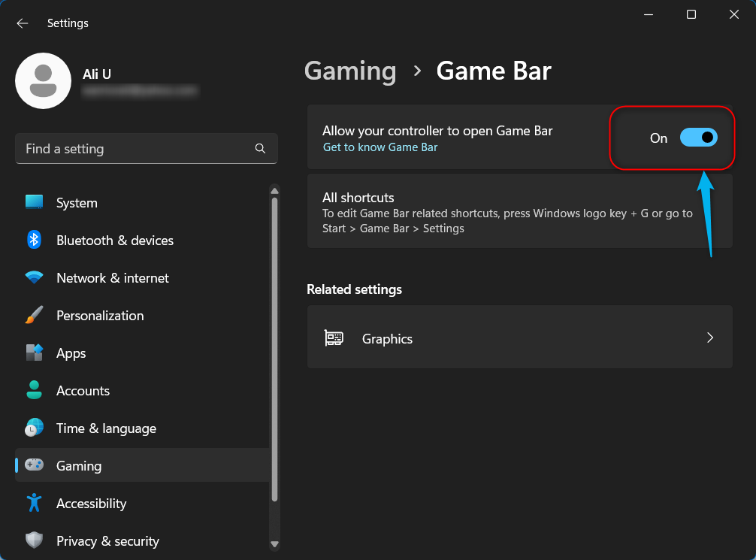The height and width of the screenshot is (560, 756).
Task: Select the Network & internet Wi-Fi icon
Action: [x=34, y=277]
